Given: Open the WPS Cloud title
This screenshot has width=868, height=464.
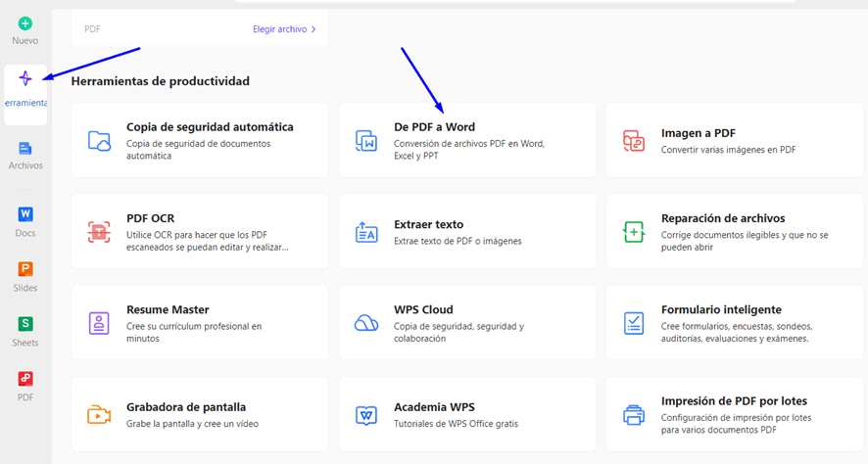Looking at the screenshot, I should pos(423,309).
